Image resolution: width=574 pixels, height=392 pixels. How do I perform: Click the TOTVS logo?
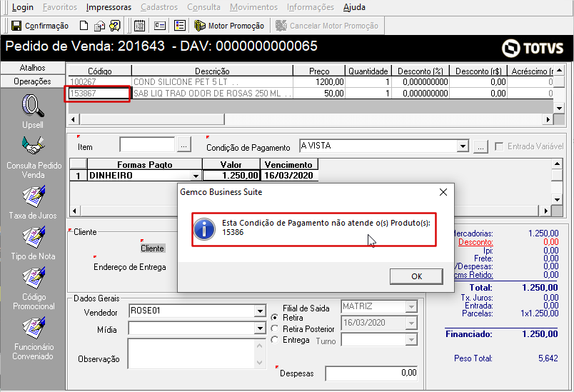533,49
